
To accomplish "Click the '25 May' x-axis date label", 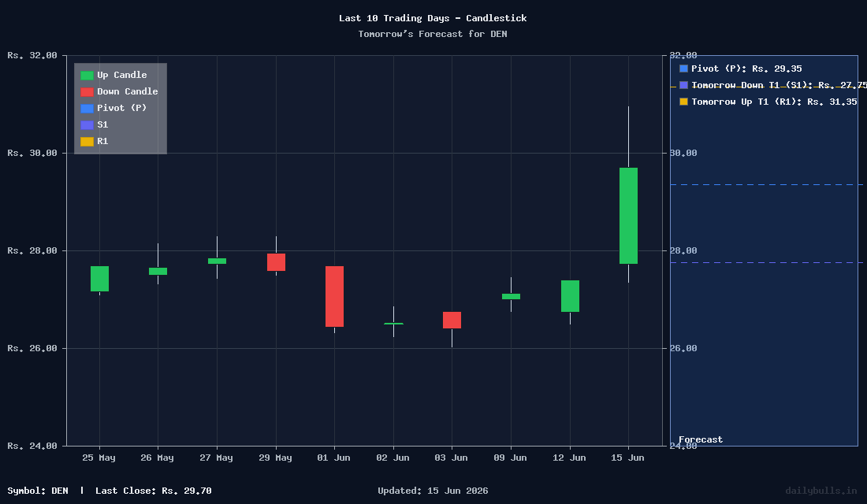I will [99, 458].
